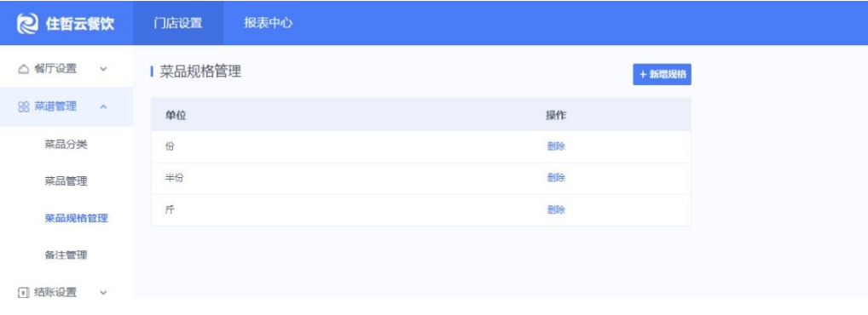
Task: Select 菜品规格管理 in the sidebar
Action: [77, 218]
